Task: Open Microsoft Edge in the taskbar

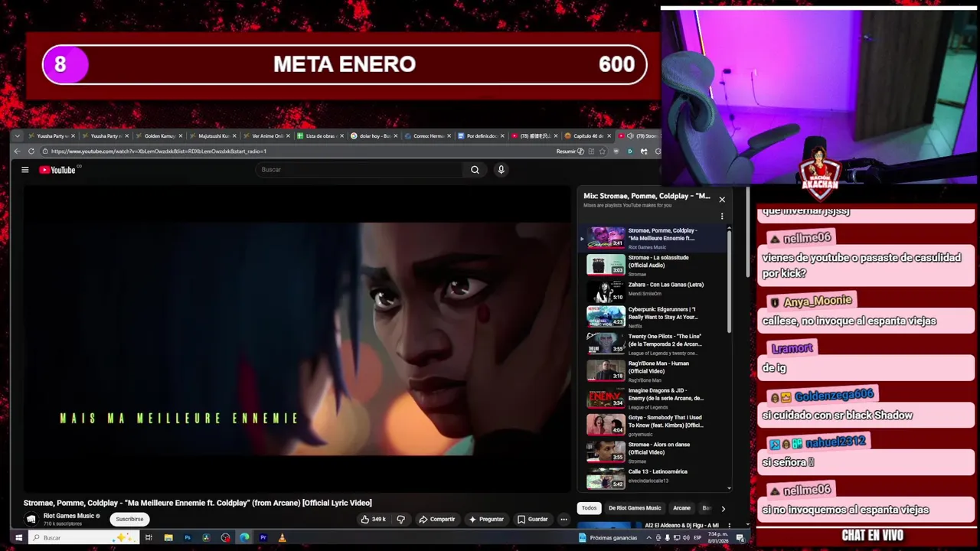Action: [x=244, y=538]
